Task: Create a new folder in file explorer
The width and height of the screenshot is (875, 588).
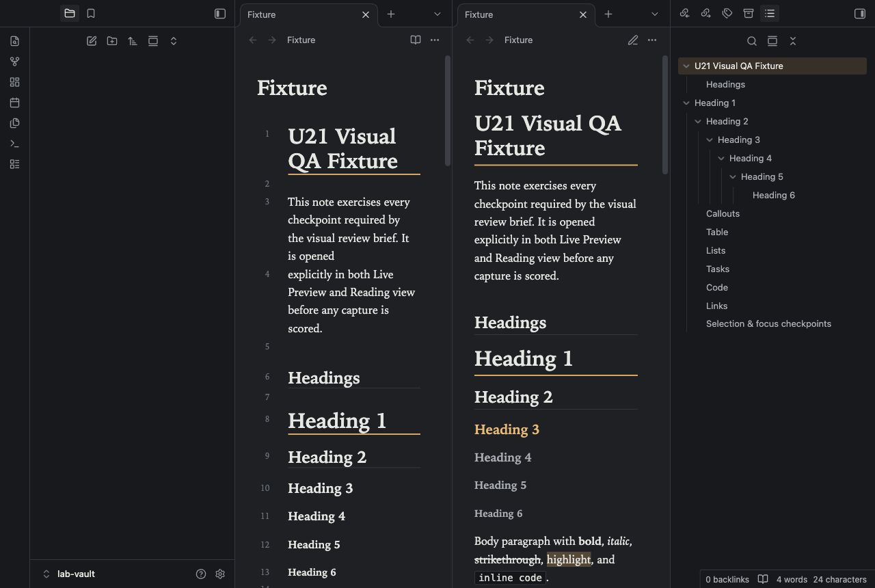Action: click(x=112, y=41)
